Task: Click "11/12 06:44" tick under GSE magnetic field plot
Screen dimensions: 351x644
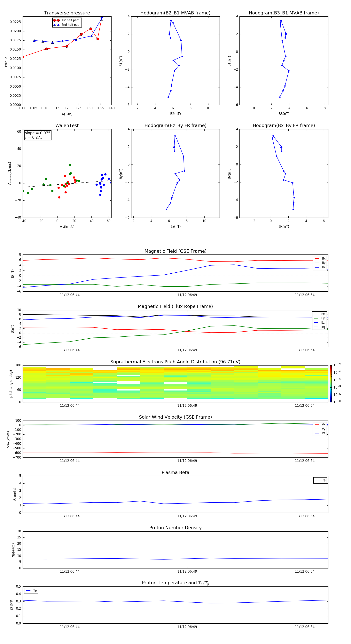Action: [x=70, y=295]
